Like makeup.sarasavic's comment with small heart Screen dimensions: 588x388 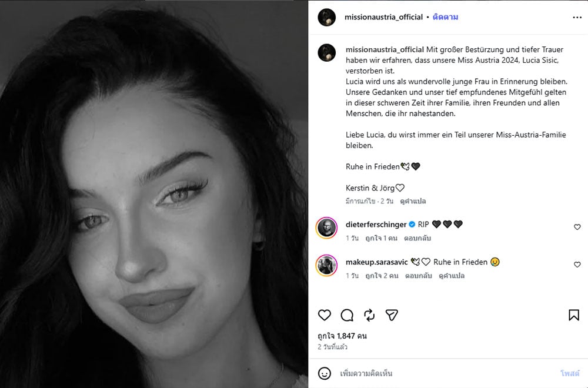point(577,265)
